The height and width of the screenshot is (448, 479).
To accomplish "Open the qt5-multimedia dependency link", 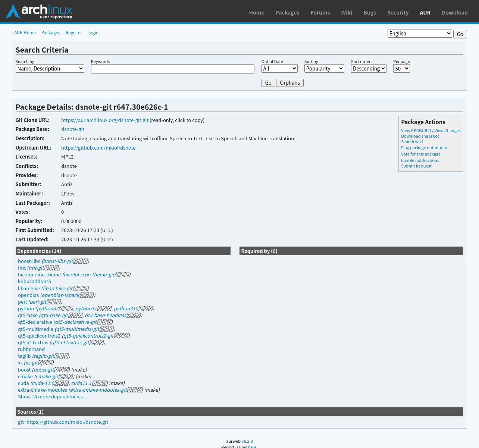I will 35,329.
